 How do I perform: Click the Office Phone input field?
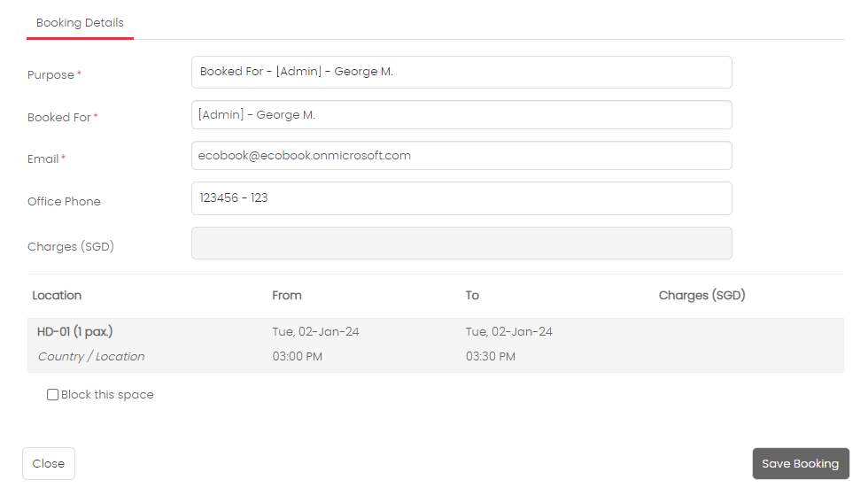[x=461, y=198]
